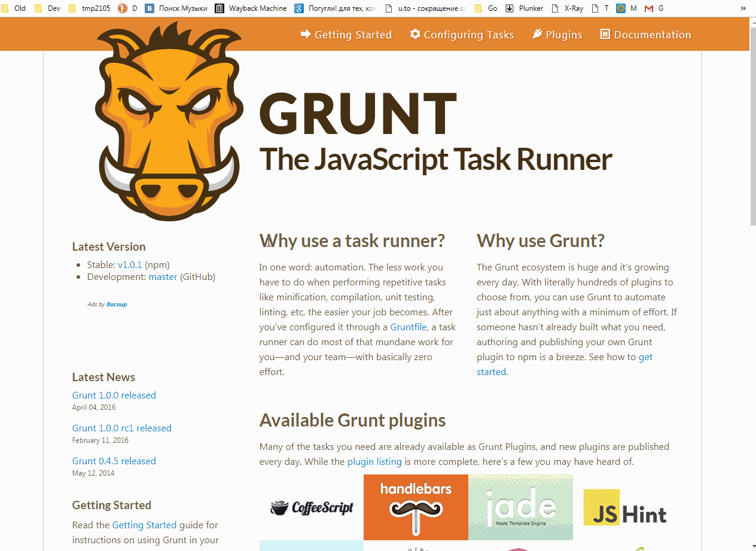This screenshot has height=551, width=756.
Task: Click the 'May 12, 2014' date
Action: pyautogui.click(x=93, y=473)
